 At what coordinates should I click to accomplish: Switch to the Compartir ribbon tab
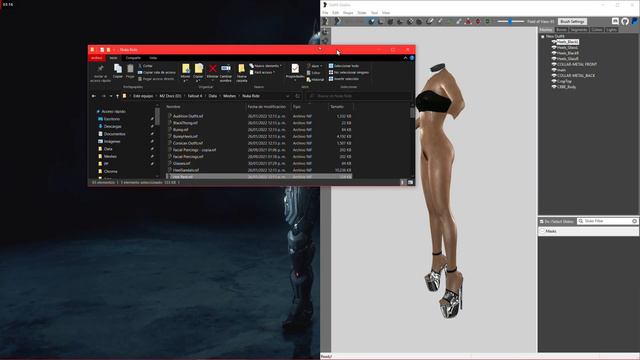click(133, 58)
